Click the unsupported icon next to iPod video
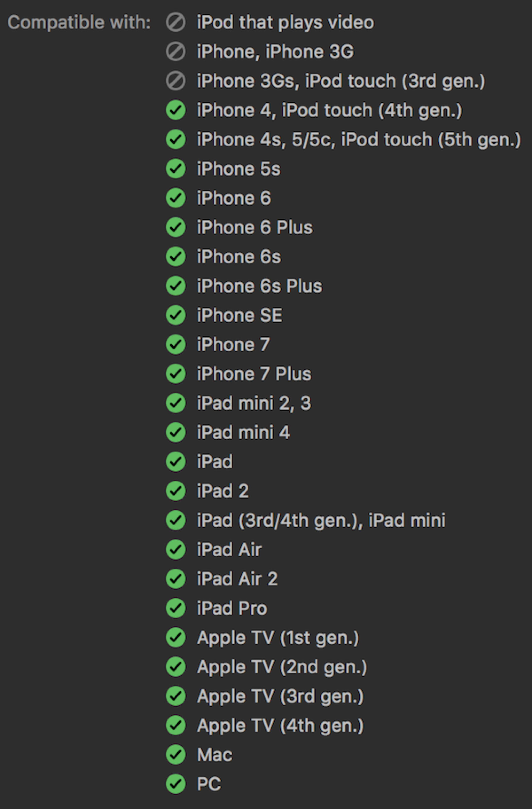The width and height of the screenshot is (532, 809). [x=176, y=22]
